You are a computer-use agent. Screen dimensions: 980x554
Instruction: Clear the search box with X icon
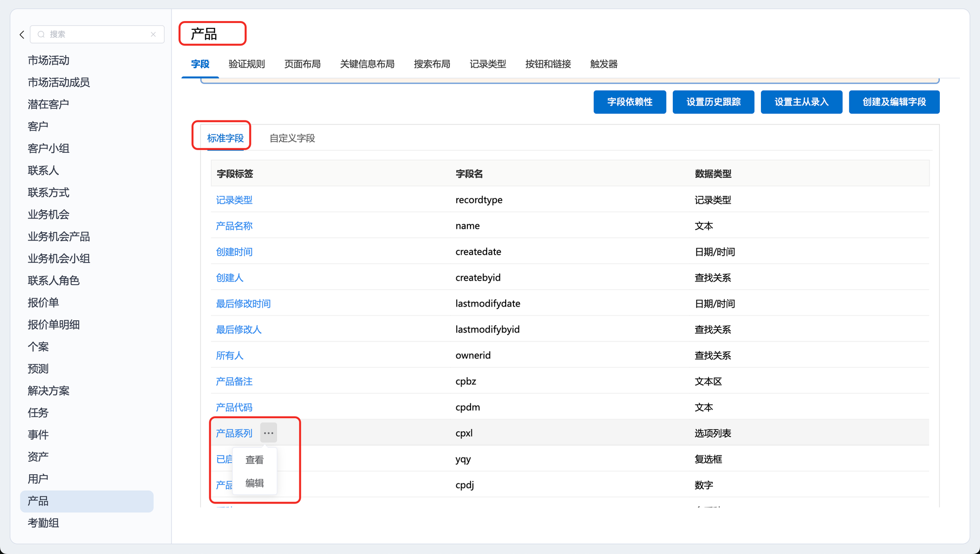tap(153, 34)
